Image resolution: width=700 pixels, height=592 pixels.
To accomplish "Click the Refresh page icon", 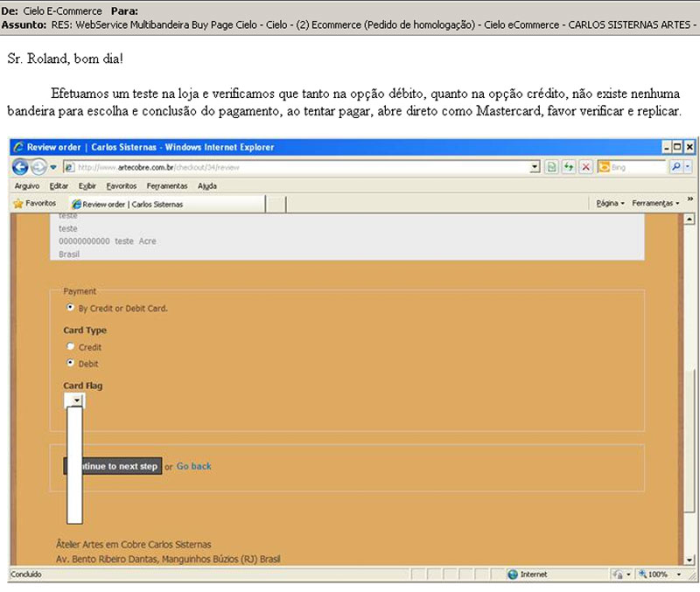I will pyautogui.click(x=569, y=166).
